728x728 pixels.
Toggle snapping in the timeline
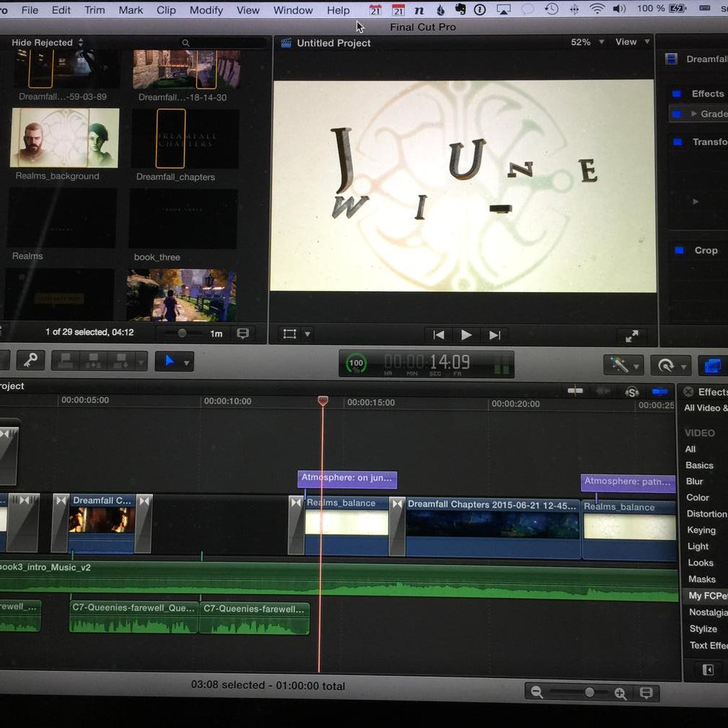pyautogui.click(x=660, y=392)
